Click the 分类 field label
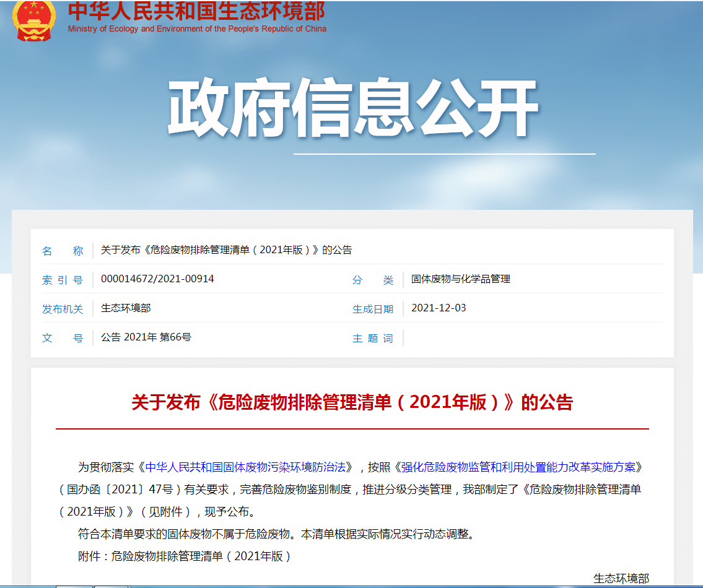The image size is (703, 588). click(x=373, y=280)
